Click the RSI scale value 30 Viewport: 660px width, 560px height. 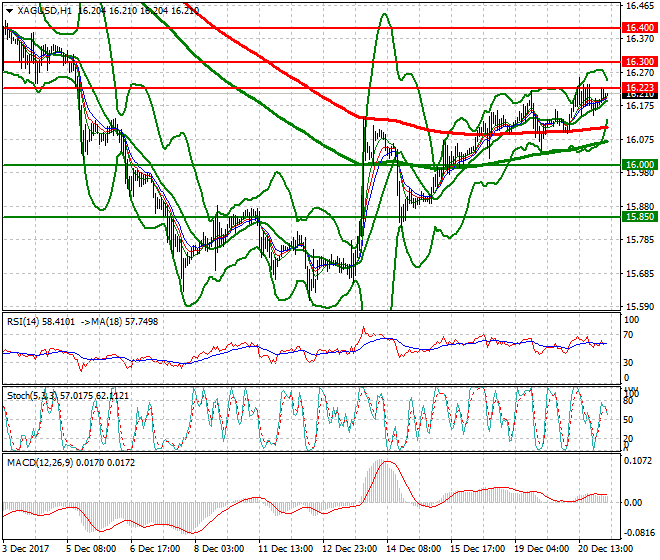628,363
